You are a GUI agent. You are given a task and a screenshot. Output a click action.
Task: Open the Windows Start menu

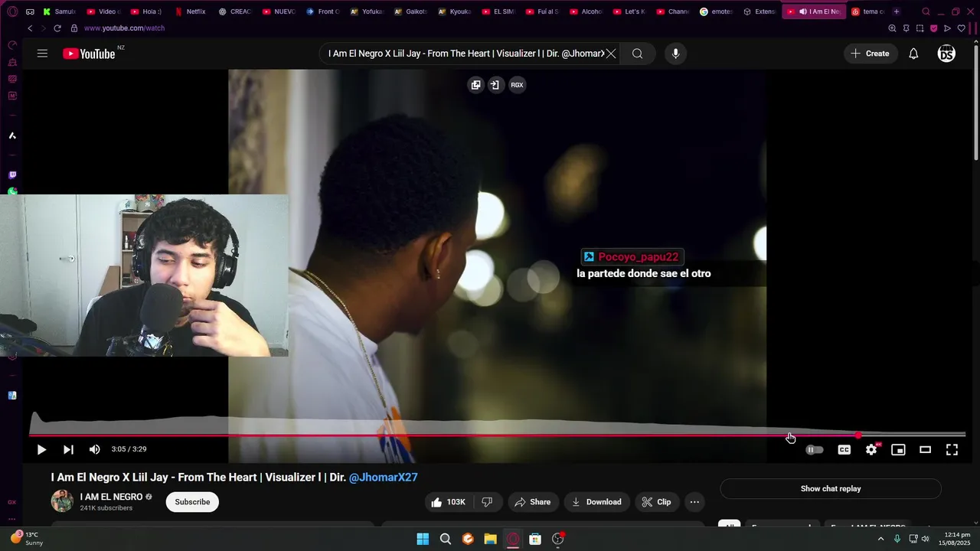423,539
